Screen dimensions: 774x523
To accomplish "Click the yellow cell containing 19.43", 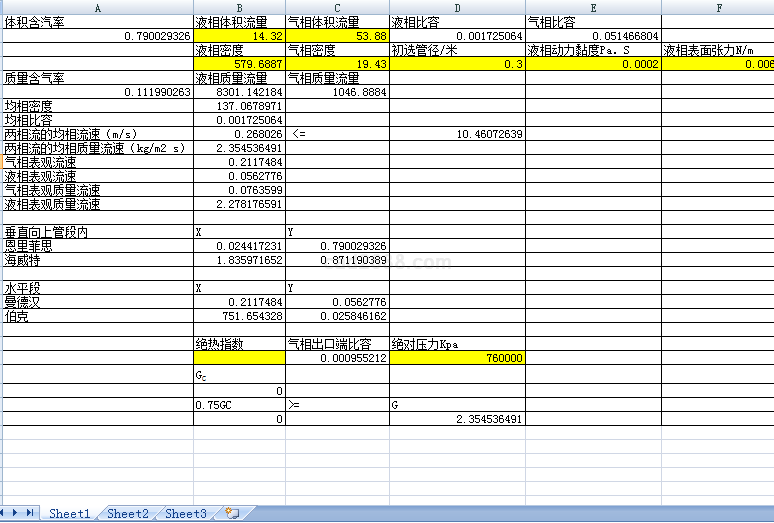I will pos(337,63).
